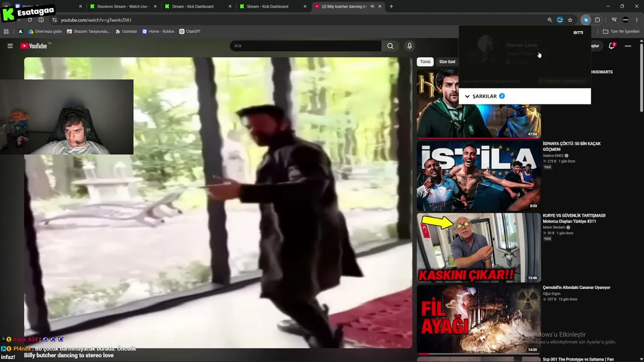This screenshot has width=644, height=362.
Task: Open the Oğuz Ergen channel link
Action: (552, 294)
